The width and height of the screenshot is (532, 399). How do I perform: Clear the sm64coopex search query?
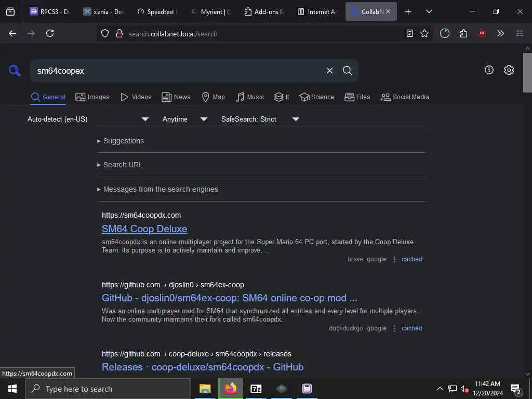329,71
